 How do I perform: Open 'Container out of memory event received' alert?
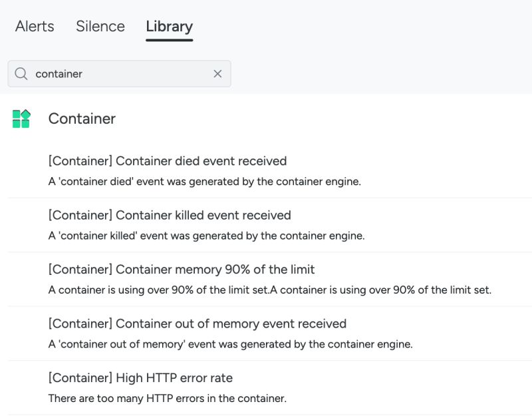coord(198,323)
